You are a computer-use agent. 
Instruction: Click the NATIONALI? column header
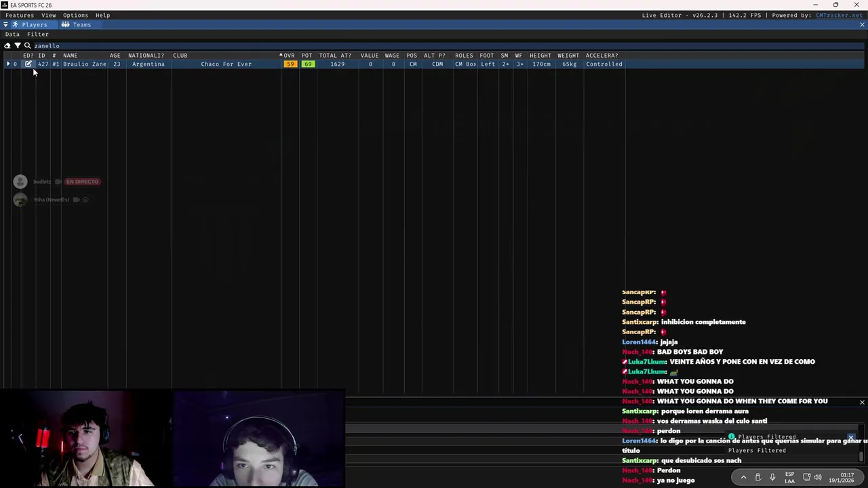[x=146, y=56]
